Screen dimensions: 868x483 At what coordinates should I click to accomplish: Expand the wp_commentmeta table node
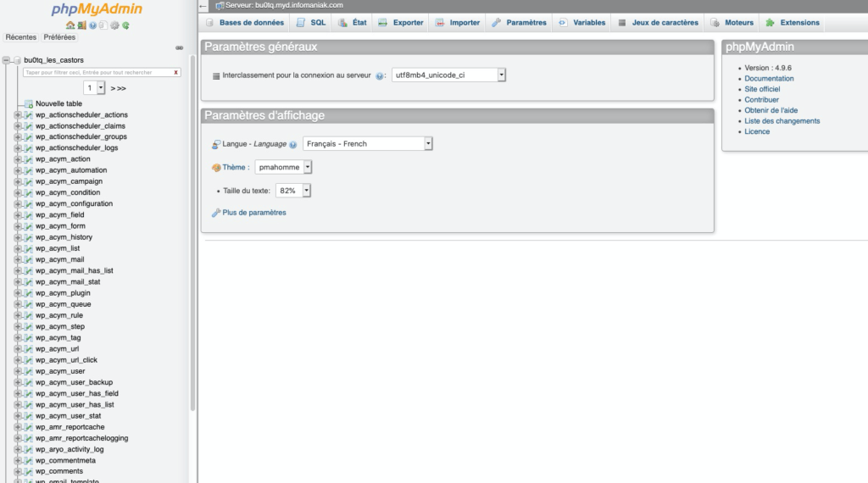coord(18,460)
